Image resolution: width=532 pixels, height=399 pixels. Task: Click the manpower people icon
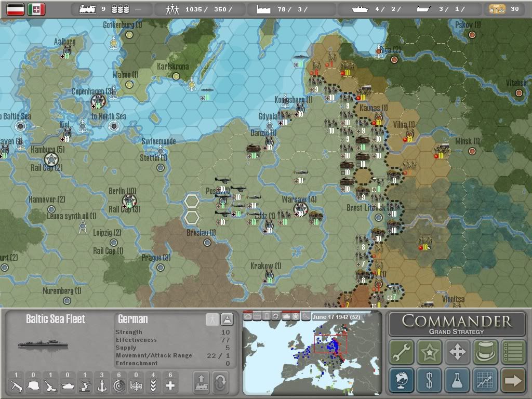[172, 9]
